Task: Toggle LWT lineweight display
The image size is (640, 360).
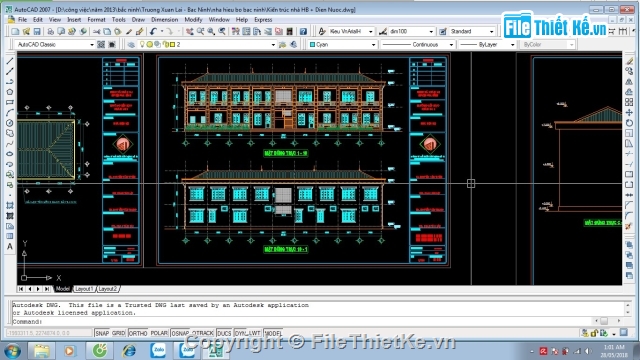Action: pos(254,333)
